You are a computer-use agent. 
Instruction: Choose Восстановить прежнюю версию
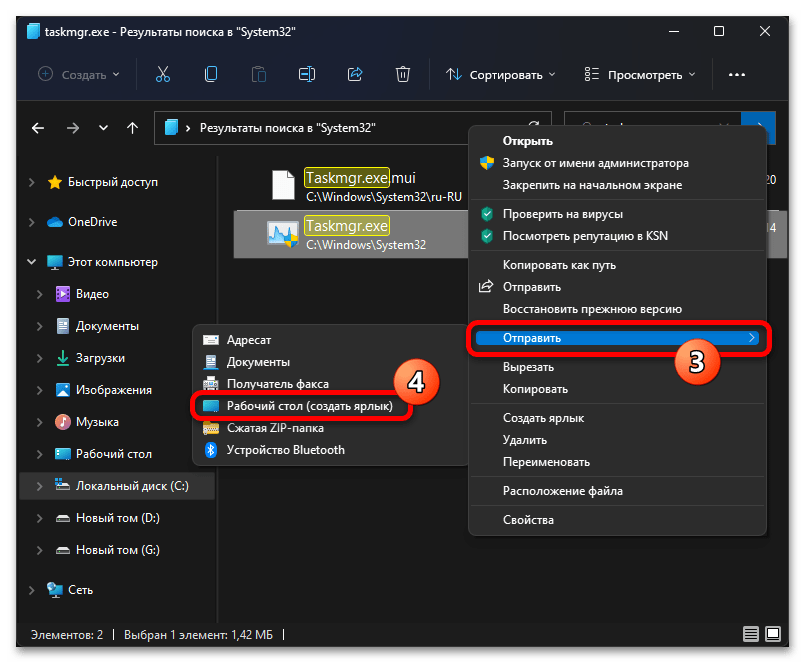pos(618,309)
